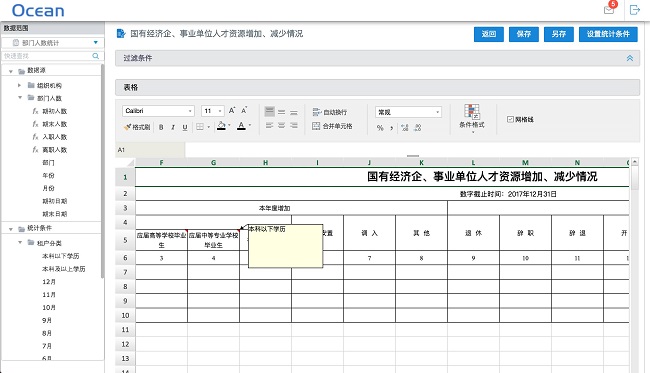Open the font size 11 dropdown
The image size is (650, 373).
click(213, 111)
